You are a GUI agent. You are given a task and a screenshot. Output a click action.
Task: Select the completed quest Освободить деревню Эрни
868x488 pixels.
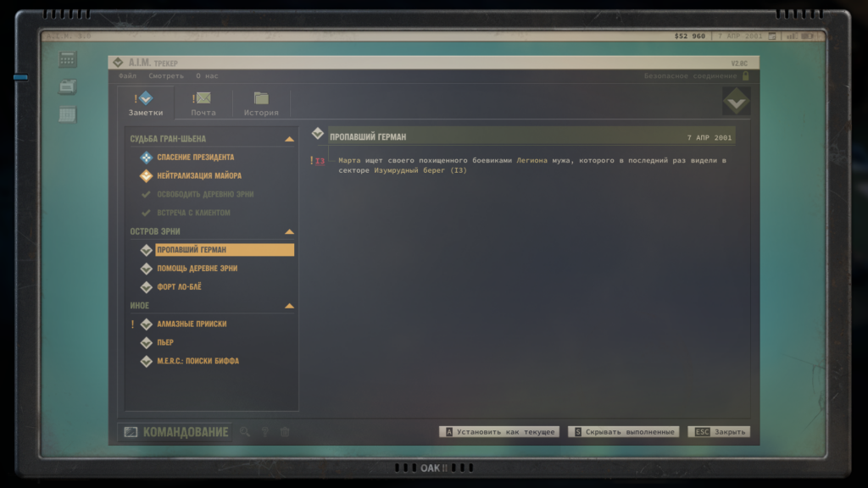[x=204, y=195]
